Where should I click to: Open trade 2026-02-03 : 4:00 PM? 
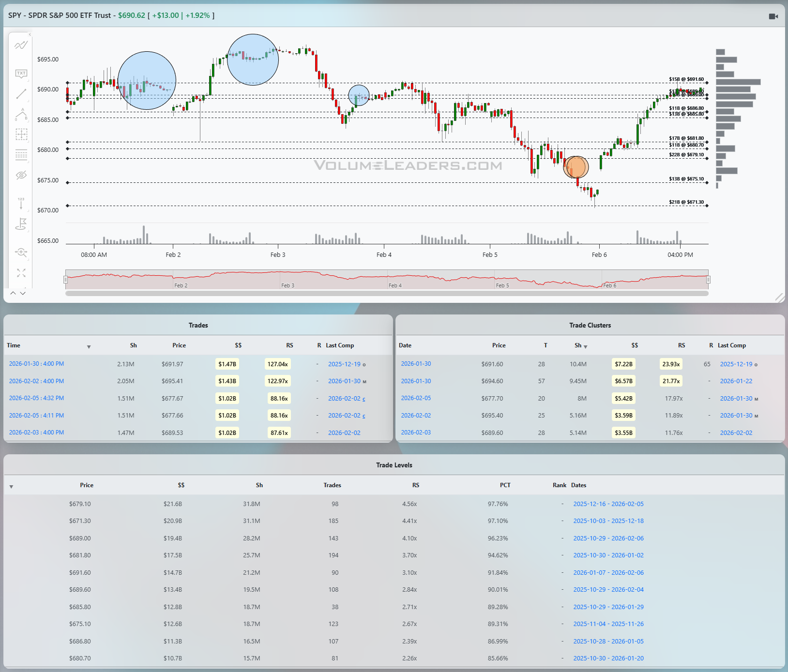point(36,433)
